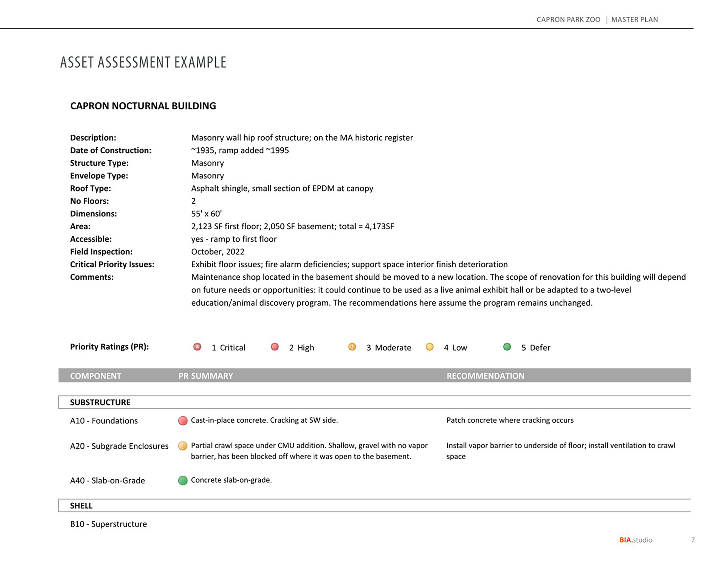Click the Capron Nocturnal Building heading
Image resolution: width=728 pixels, height=563 pixels.
[143, 106]
